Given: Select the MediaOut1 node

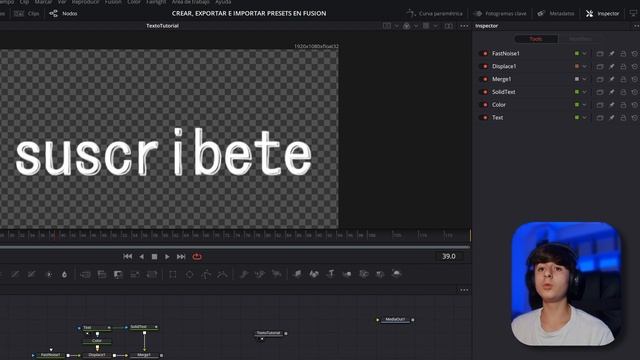Looking at the screenshot, I should (395, 320).
